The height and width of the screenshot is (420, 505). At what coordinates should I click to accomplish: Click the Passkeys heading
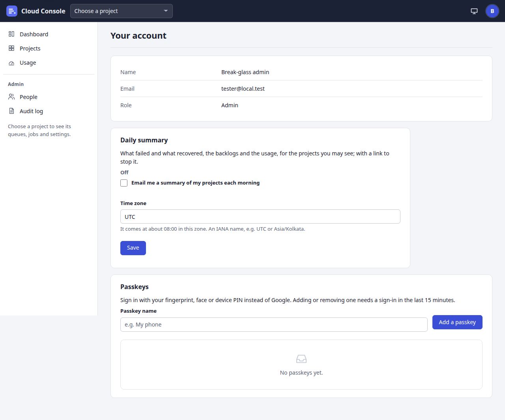[x=135, y=287]
